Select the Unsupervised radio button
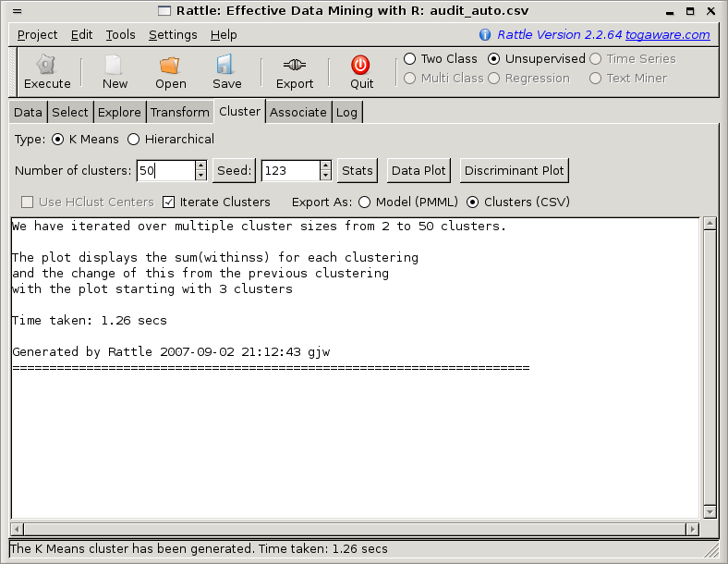This screenshot has width=728, height=564. (x=494, y=59)
